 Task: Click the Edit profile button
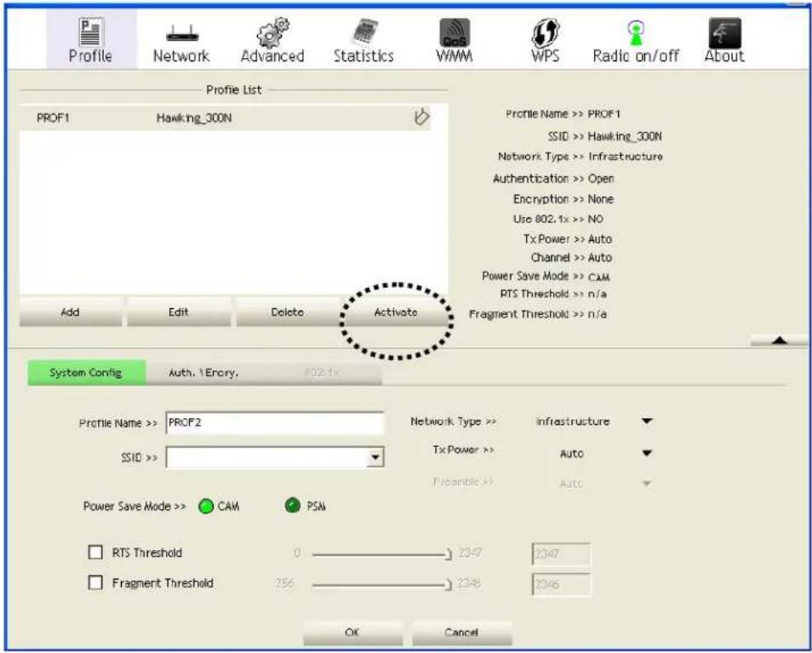pos(179,312)
